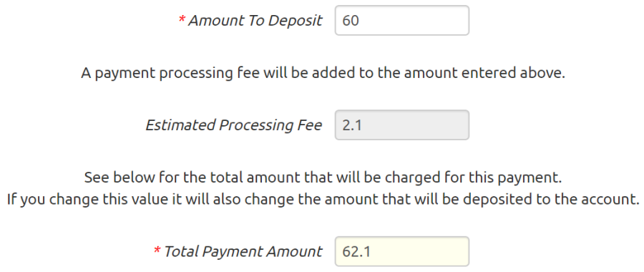The width and height of the screenshot is (644, 272).
Task: Click the value 2.1 in the fee field
Action: point(352,125)
